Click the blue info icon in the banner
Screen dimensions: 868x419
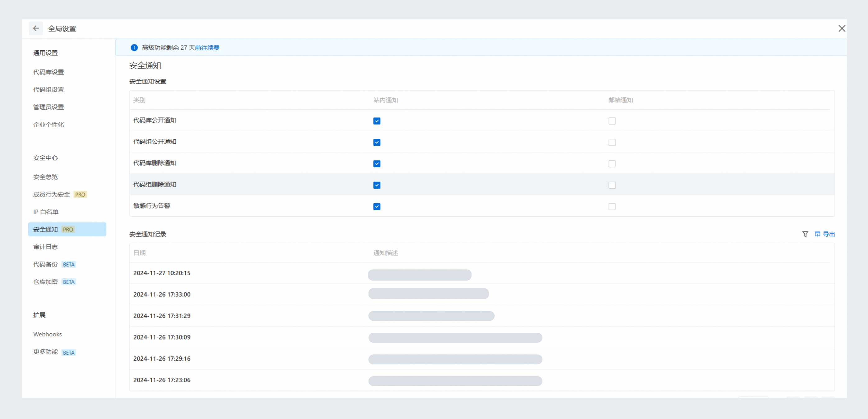tap(134, 48)
